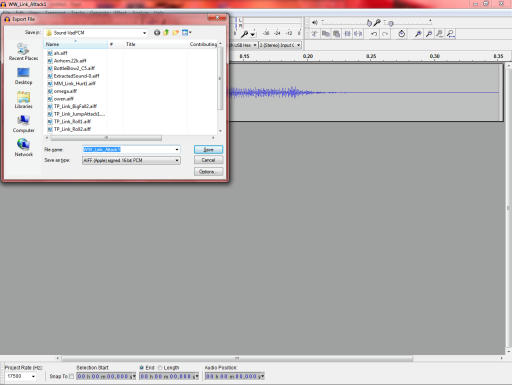Fit selection in window zoom icon
This screenshot has height=385, width=512.
tap(440, 34)
